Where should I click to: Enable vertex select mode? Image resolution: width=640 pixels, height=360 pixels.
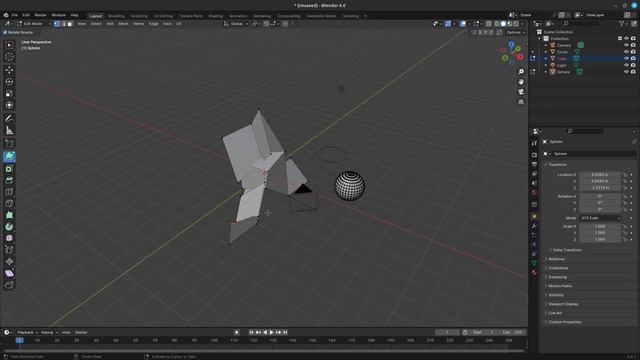57,24
